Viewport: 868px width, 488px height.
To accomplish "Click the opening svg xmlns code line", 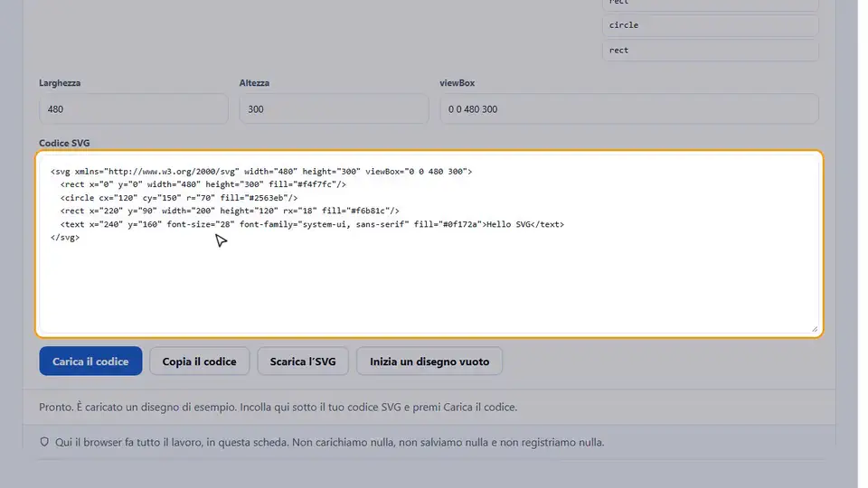I will (x=261, y=172).
